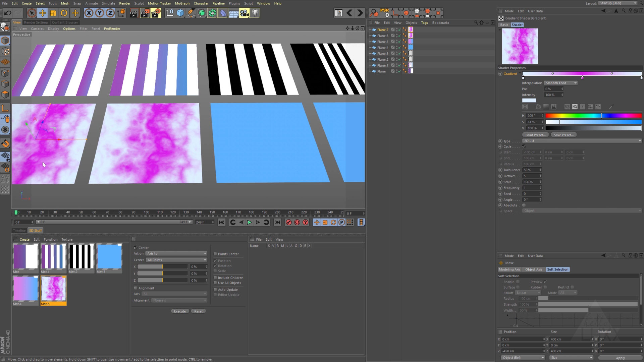Click Render to Picture Viewer icon

pos(145,13)
